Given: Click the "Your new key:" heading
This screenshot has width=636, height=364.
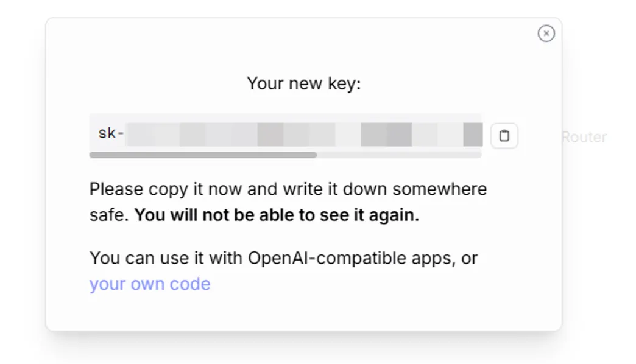Looking at the screenshot, I should tap(303, 83).
